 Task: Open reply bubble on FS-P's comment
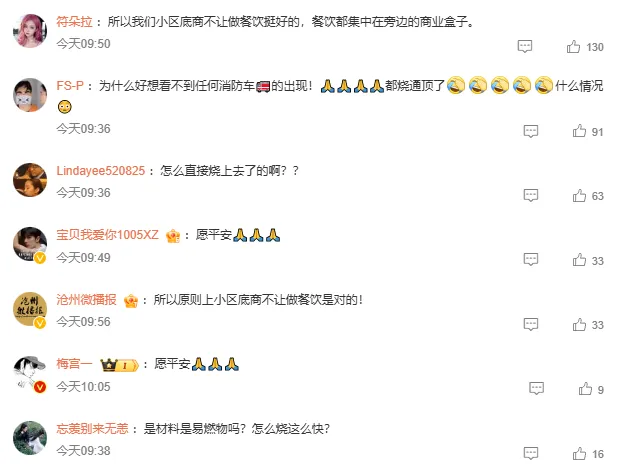[531, 131]
